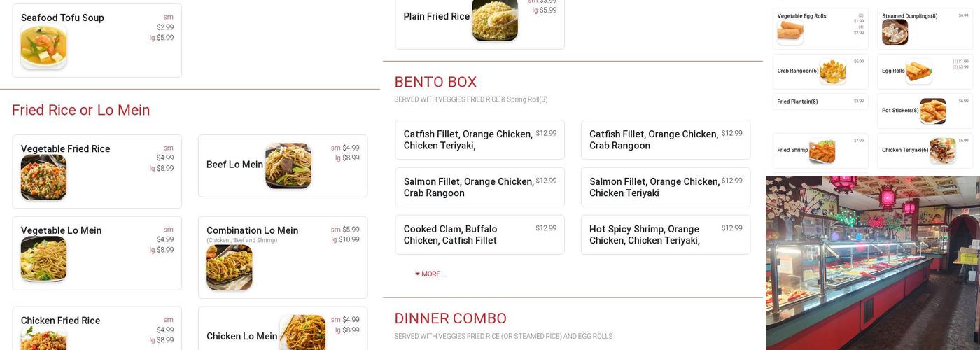The height and width of the screenshot is (350, 980).
Task: Click the Chicken Teriyaki(6) skewers image
Action: pyautogui.click(x=942, y=150)
